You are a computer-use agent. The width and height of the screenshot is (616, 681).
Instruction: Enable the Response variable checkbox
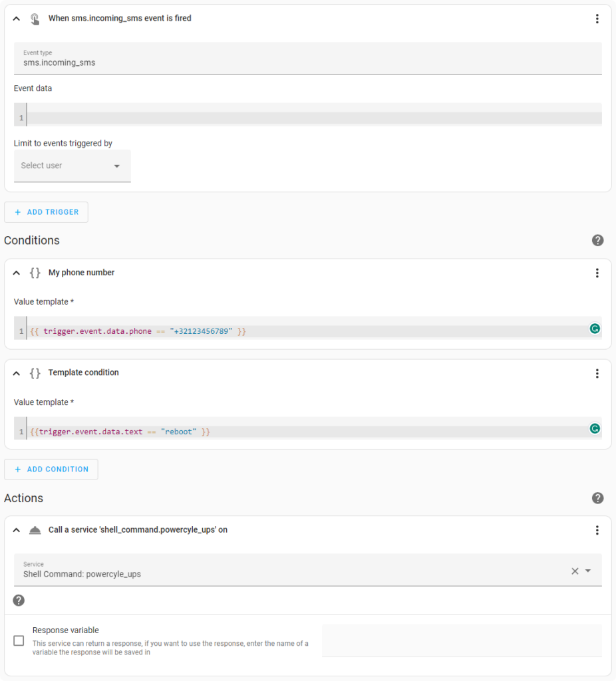coord(19,640)
